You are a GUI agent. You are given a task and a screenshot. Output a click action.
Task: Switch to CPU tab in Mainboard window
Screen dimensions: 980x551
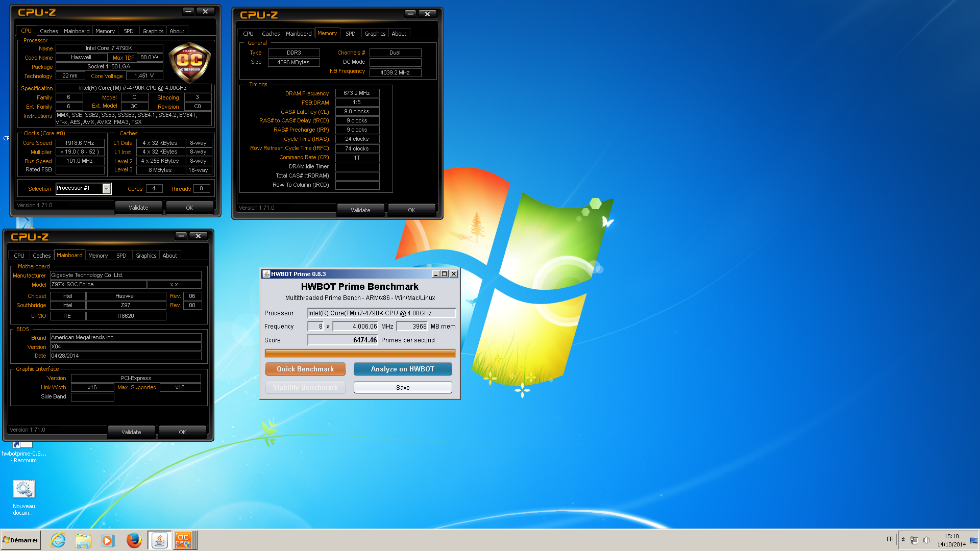[x=19, y=256]
